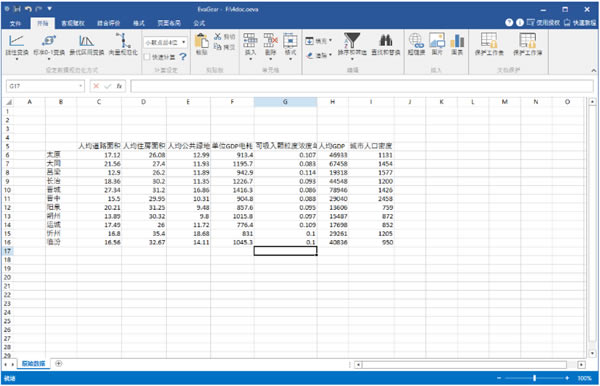Click the vector normalization icon
This screenshot has width=600, height=386.
coord(123,41)
